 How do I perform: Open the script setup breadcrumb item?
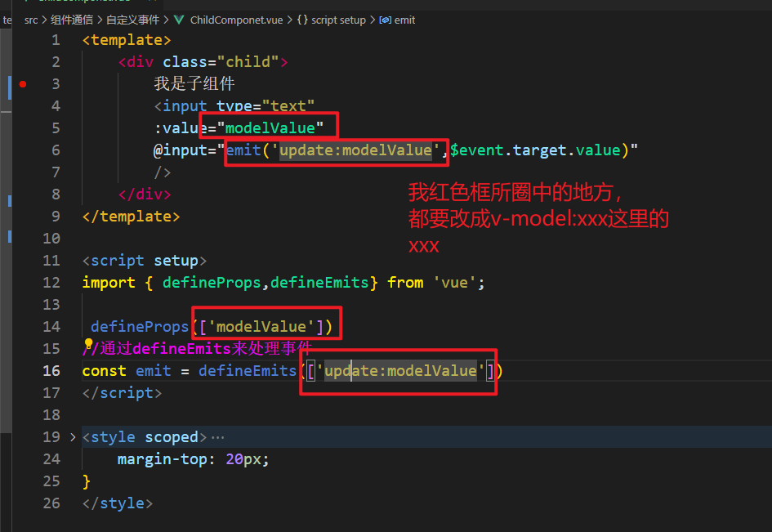coord(338,20)
